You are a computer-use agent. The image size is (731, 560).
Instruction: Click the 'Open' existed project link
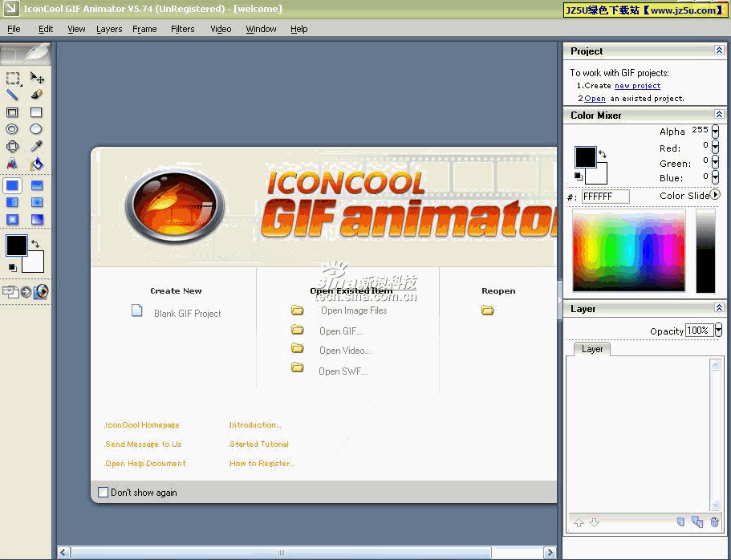click(x=595, y=99)
